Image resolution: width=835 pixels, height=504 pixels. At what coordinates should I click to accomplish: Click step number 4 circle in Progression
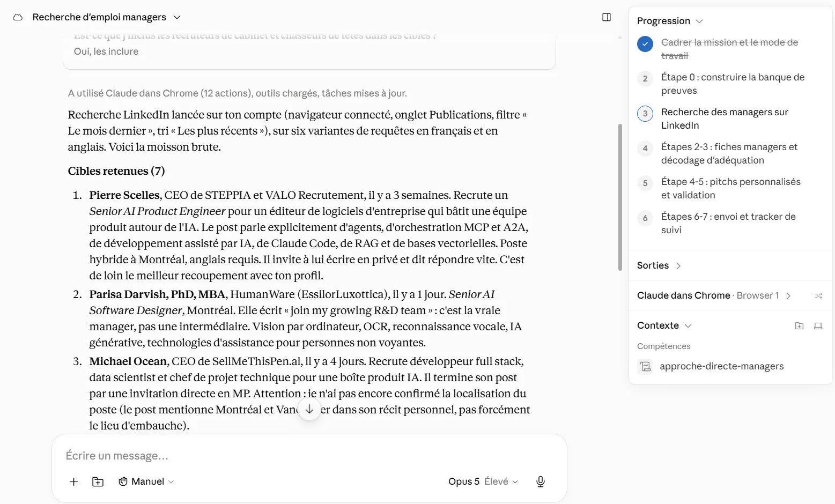645,149
